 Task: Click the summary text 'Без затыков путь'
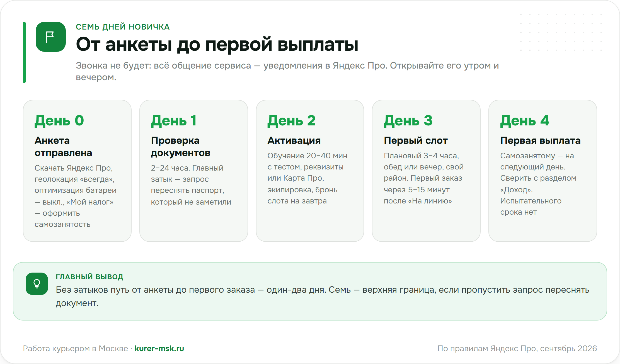coord(323,296)
